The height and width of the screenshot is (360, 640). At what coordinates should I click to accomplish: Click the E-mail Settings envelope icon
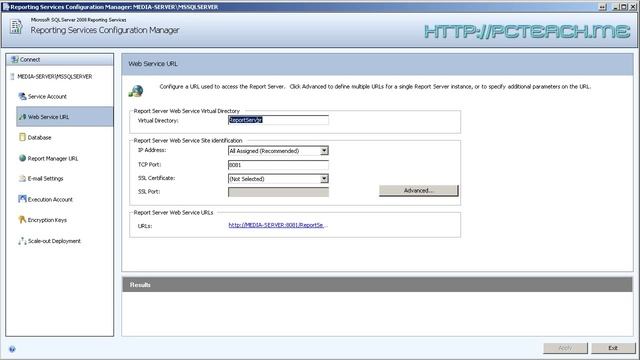click(x=22, y=178)
